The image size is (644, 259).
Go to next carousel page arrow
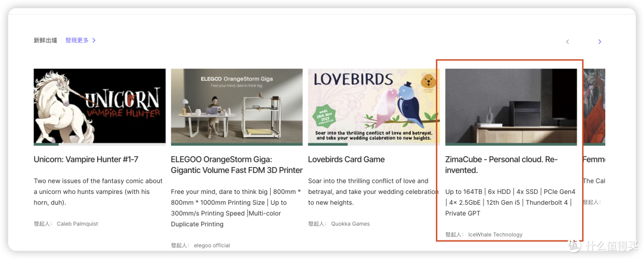point(600,42)
